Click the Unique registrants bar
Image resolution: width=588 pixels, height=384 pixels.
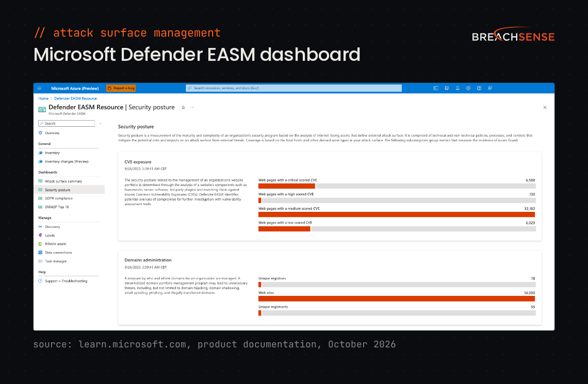[397, 313]
